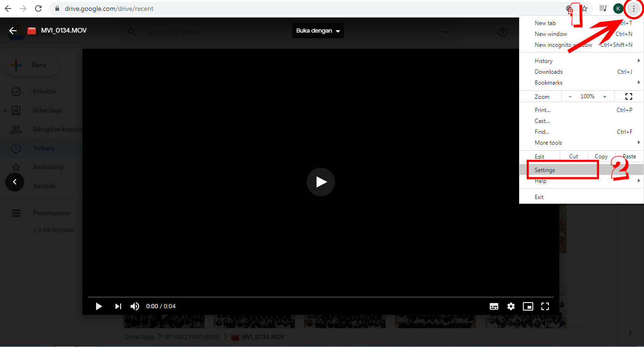Open search options dropdown in the Drive search bar
The image size is (644, 347).
coord(447,32)
